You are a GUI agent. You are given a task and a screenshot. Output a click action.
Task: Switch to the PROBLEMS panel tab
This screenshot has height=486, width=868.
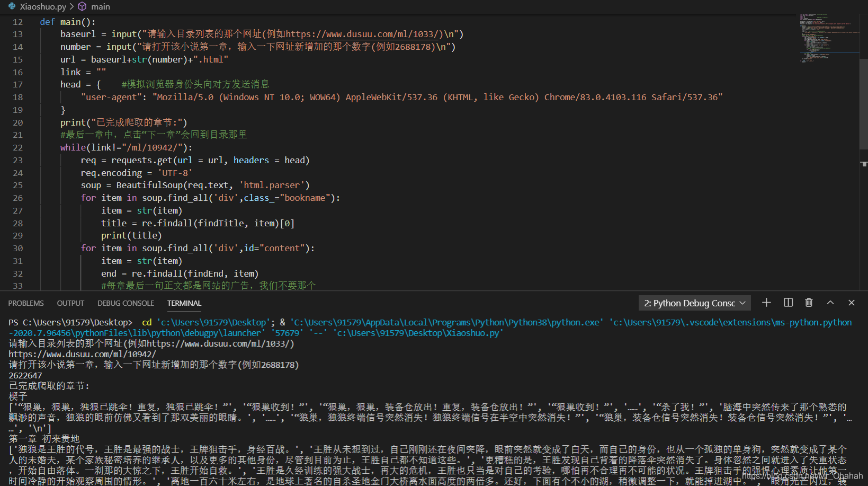coord(26,303)
